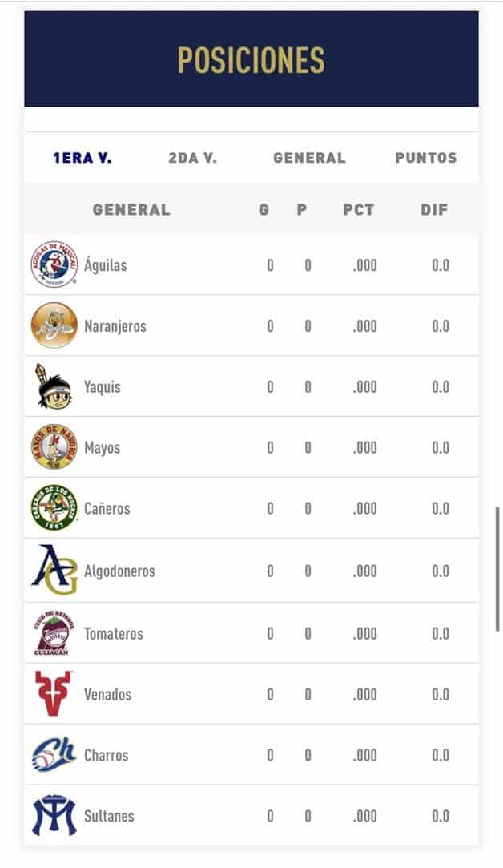Click the Sultanes team name
The width and height of the screenshot is (503, 868).
(x=109, y=817)
